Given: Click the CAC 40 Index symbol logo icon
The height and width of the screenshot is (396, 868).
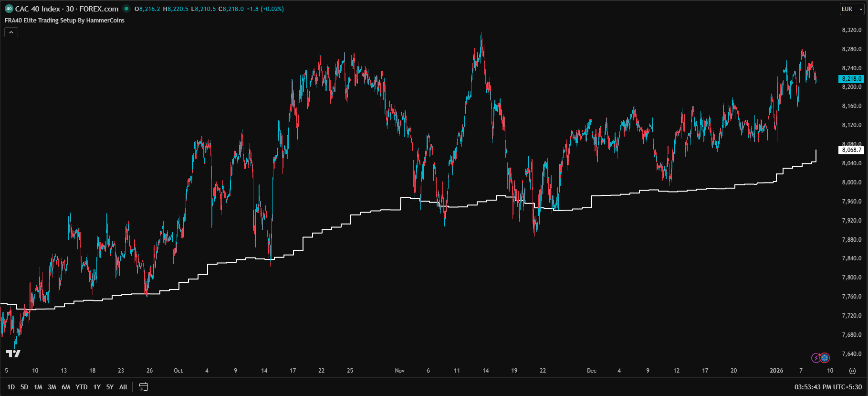Looking at the screenshot, I should pos(9,9).
